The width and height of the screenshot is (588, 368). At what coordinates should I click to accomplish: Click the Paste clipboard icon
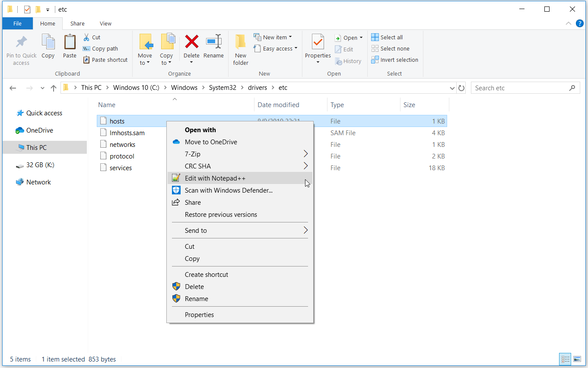tap(70, 42)
